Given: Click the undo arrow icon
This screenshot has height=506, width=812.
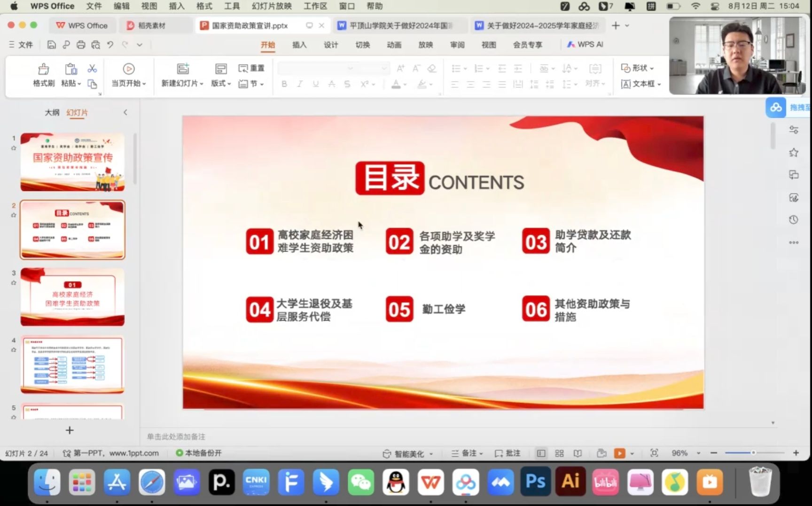Looking at the screenshot, I should coord(110,45).
